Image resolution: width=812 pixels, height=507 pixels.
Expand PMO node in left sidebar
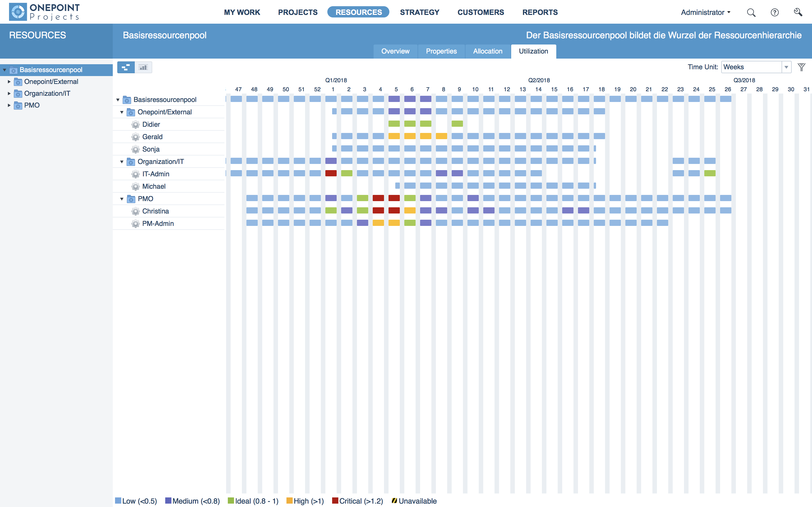pos(9,105)
